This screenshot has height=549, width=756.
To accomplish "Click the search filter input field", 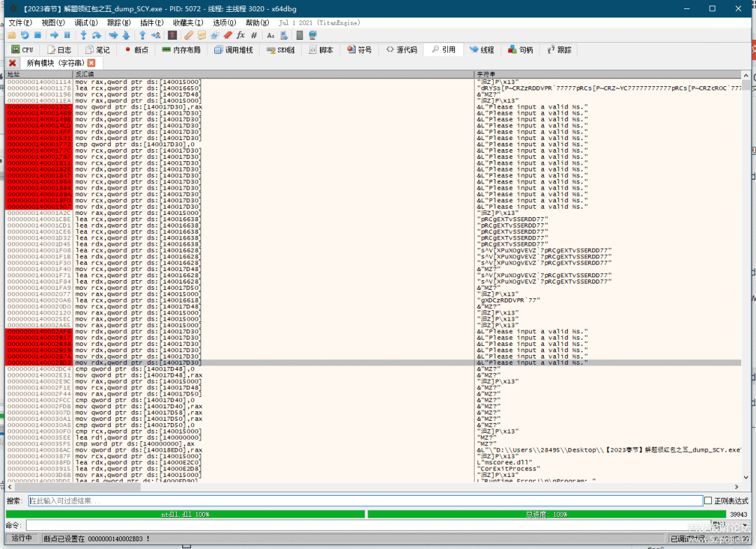I will tap(365, 501).
